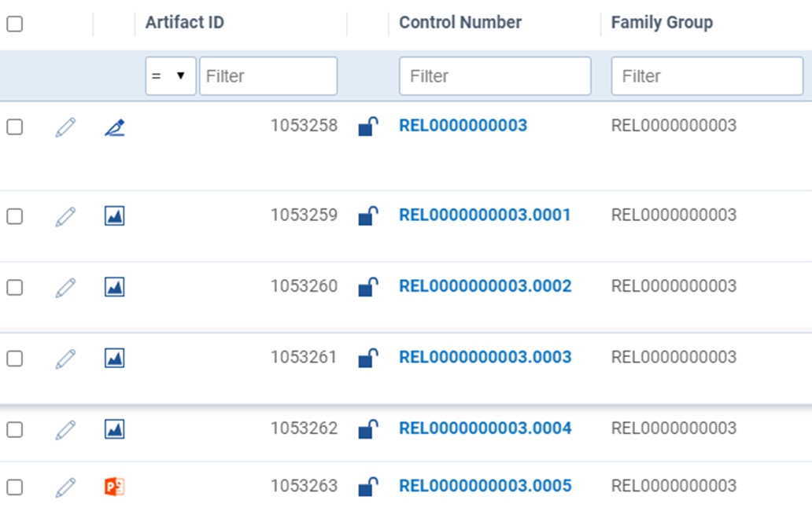Open the image file icon for artifact 1053260

pos(114,287)
